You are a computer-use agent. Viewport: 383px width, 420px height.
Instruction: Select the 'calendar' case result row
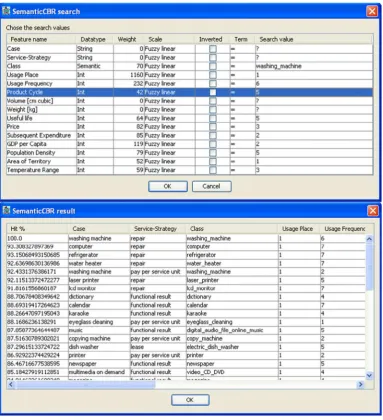pos(186,305)
